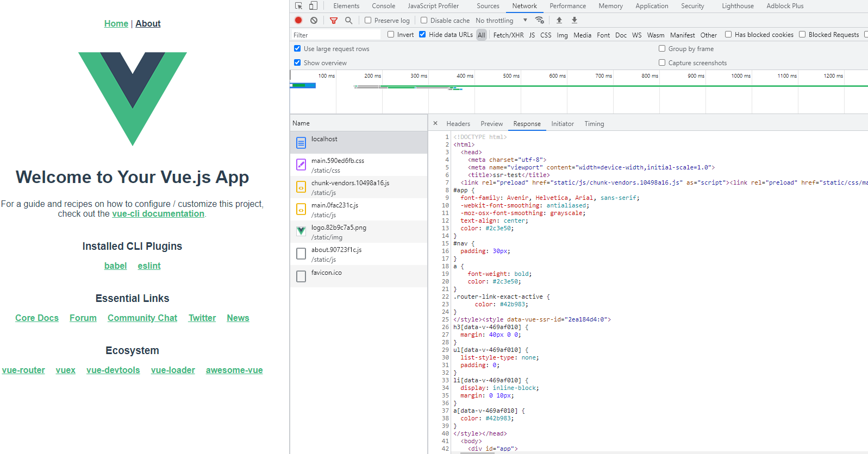Enable Group by frame checkbox
Screen dimensions: 868x454
pyautogui.click(x=662, y=48)
